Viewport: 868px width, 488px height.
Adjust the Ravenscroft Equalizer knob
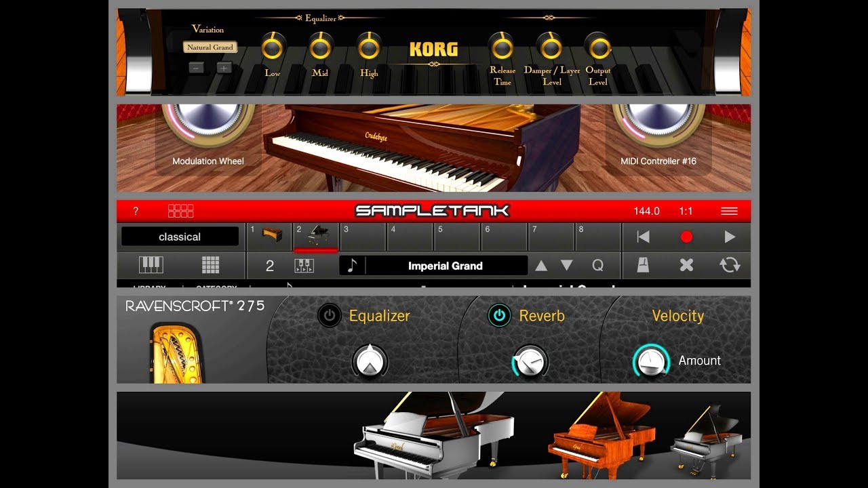pyautogui.click(x=370, y=361)
